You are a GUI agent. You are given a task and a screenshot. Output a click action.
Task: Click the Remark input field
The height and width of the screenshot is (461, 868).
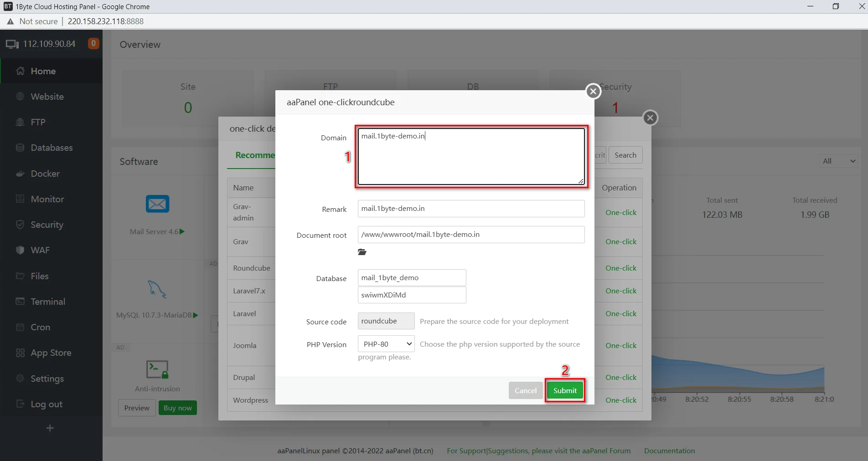pos(471,209)
